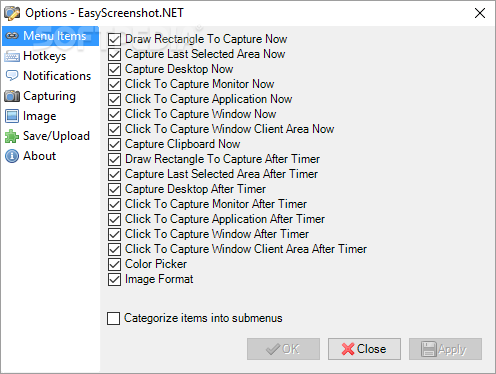Screen dimensions: 496x374
Task: Click the camera icon for Capturing
Action: click(12, 96)
